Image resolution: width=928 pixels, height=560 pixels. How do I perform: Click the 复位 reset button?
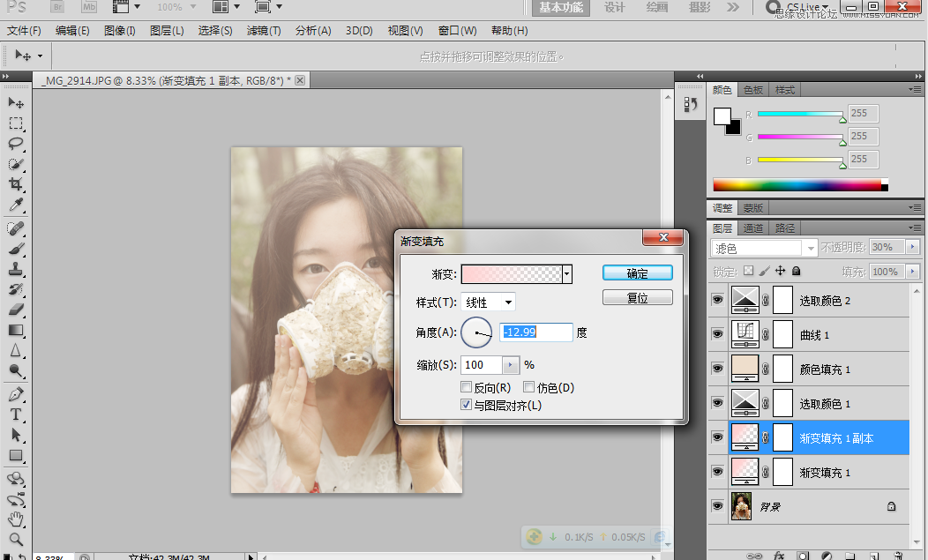[x=638, y=297]
